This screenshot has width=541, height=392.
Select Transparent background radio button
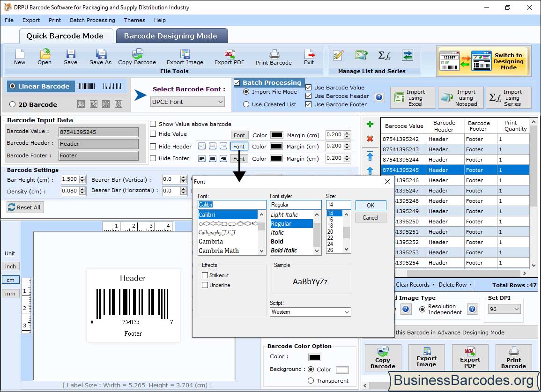[x=311, y=381]
